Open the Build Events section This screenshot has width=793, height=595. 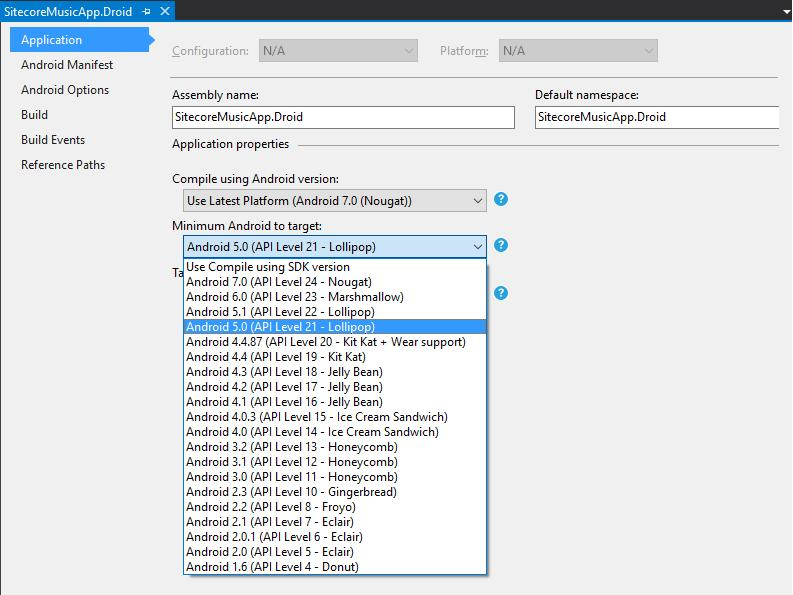point(53,140)
